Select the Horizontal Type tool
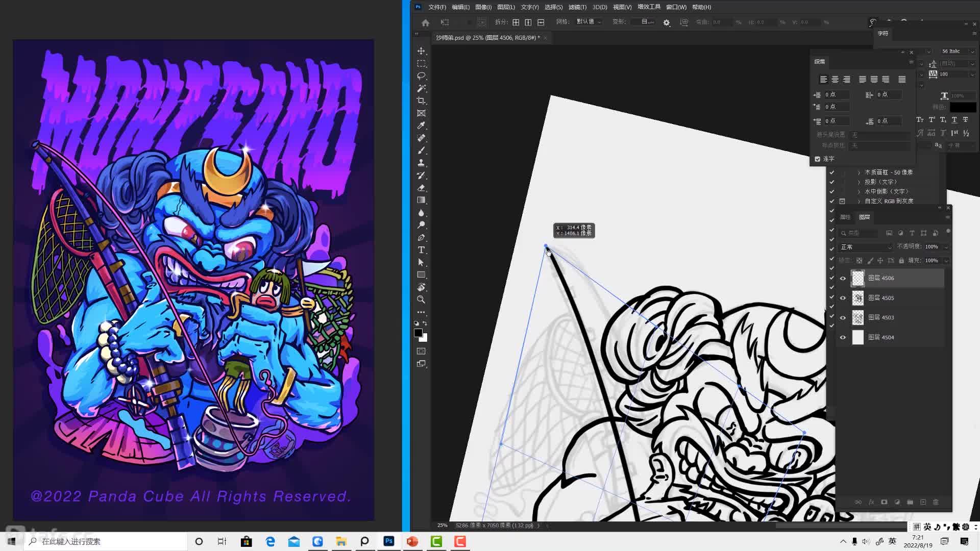Image resolution: width=980 pixels, height=551 pixels. click(x=421, y=250)
